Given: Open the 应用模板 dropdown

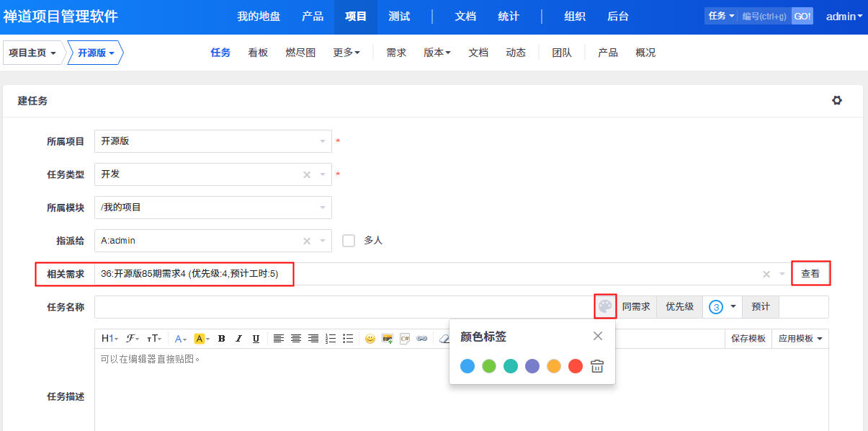Looking at the screenshot, I should (x=800, y=338).
